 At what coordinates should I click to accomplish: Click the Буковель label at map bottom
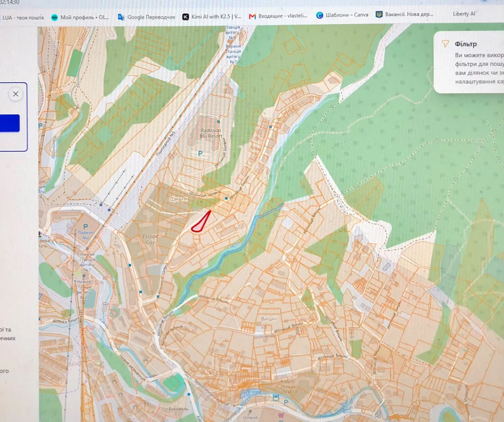178,409
